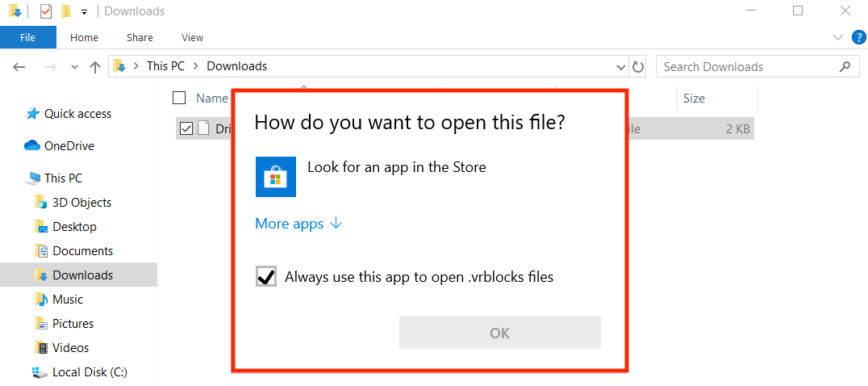Click the Quick access star icon

[33, 114]
